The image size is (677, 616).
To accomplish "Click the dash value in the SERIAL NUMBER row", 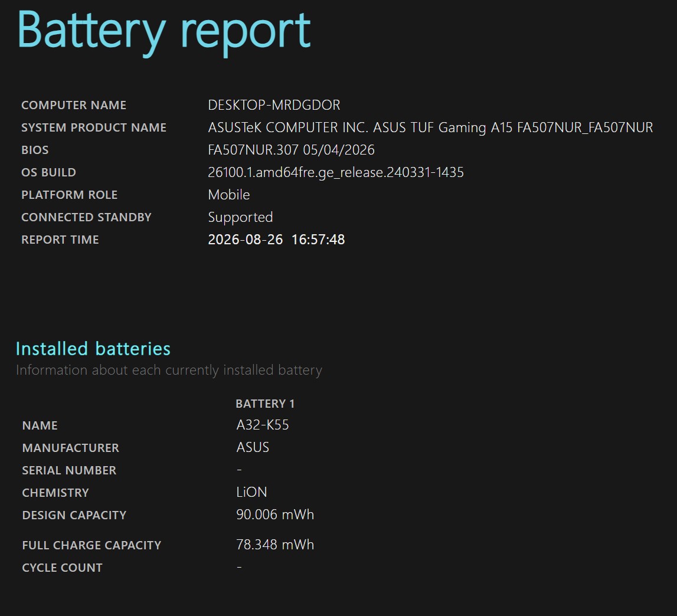I will click(239, 470).
